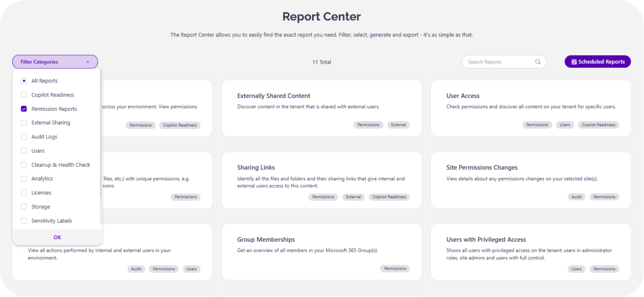Select the Users tag on Users with Privileged Access
This screenshot has height=297, width=644.
click(576, 268)
